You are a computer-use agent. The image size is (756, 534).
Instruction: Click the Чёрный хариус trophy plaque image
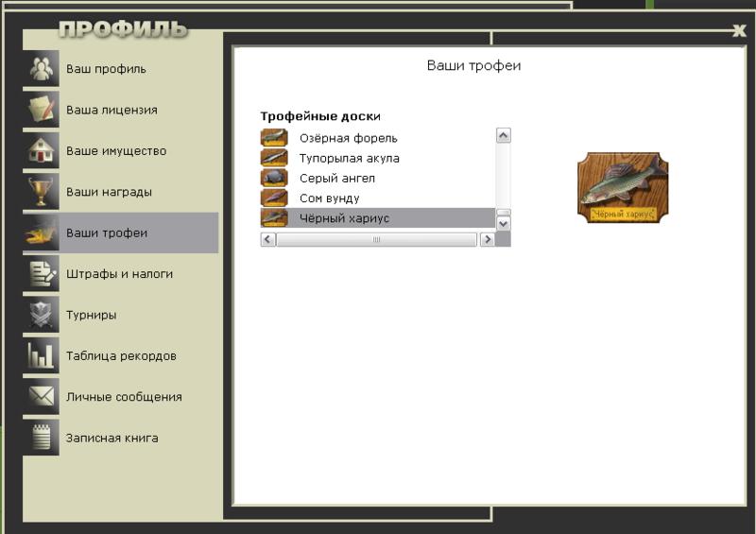click(x=623, y=188)
